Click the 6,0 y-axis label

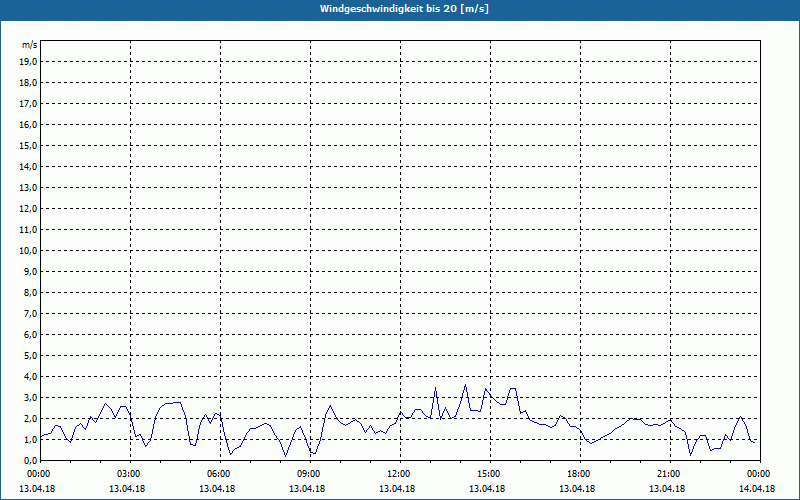(30, 335)
